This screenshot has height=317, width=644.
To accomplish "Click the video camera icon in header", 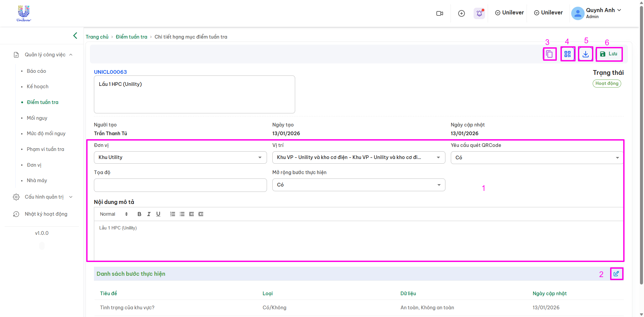I will [x=439, y=13].
